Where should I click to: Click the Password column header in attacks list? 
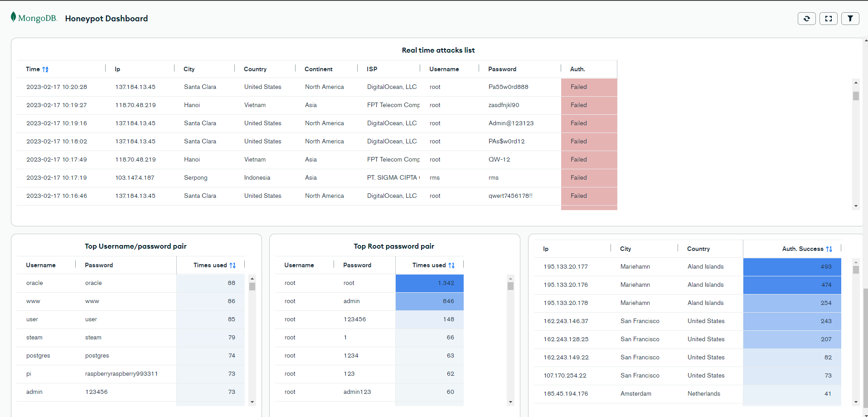point(502,69)
